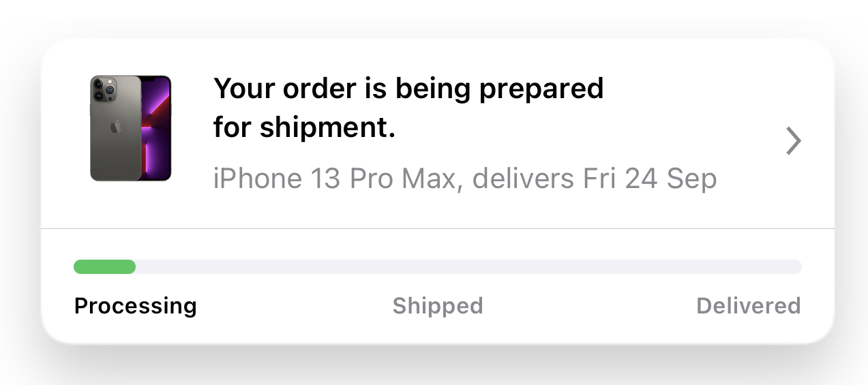Click the progress track above the Shipped label
This screenshot has width=868, height=385.
click(437, 266)
